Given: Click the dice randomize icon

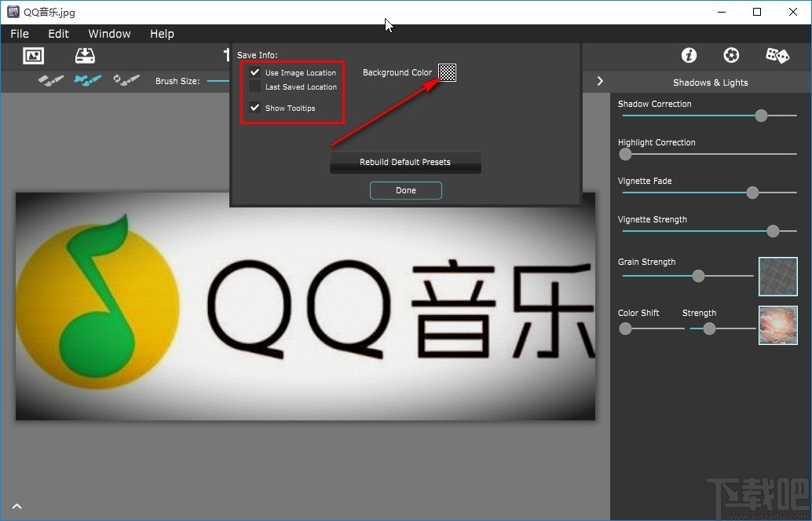Looking at the screenshot, I should click(777, 55).
